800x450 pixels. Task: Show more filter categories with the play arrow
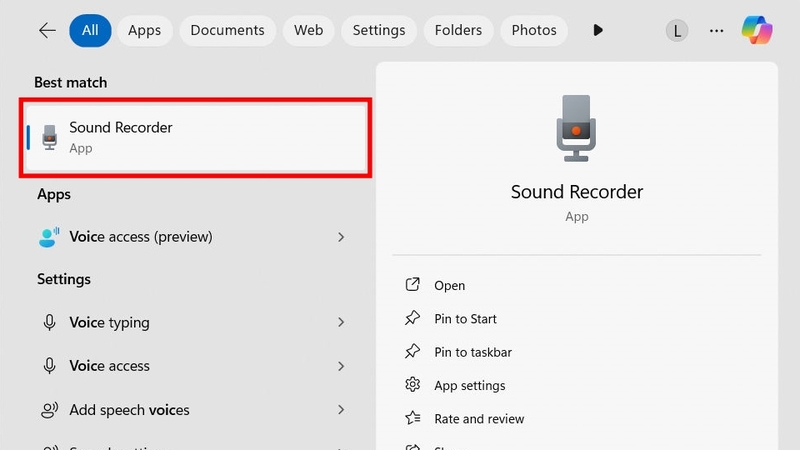(x=598, y=30)
